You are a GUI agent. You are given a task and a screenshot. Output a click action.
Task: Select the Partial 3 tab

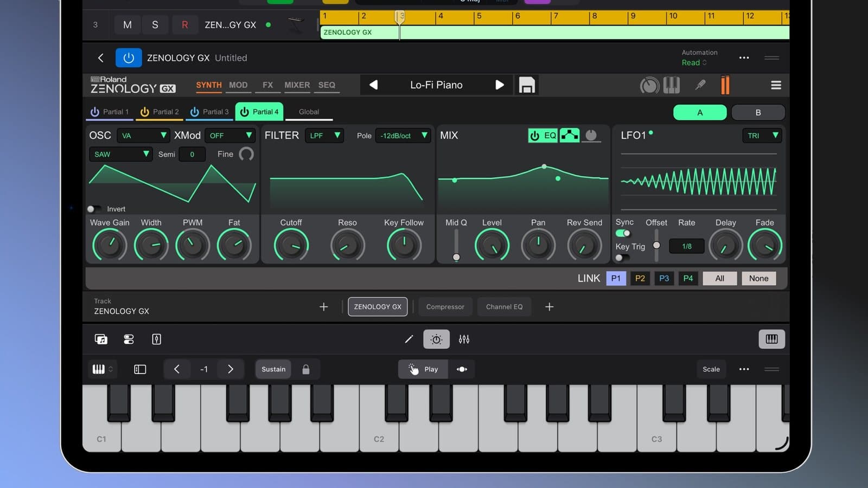coord(209,112)
